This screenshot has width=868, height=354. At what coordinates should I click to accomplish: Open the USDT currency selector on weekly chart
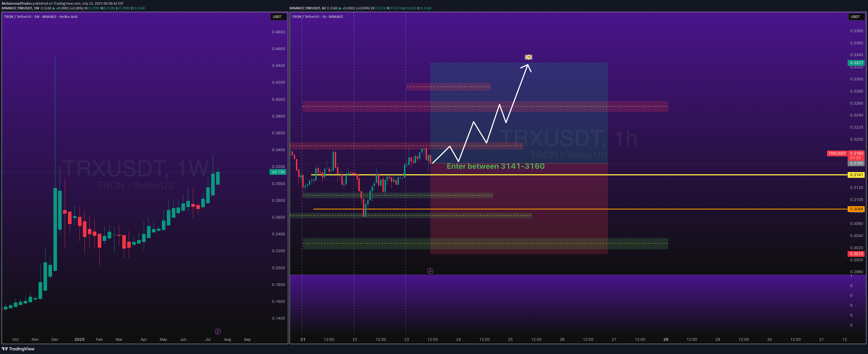(x=278, y=17)
